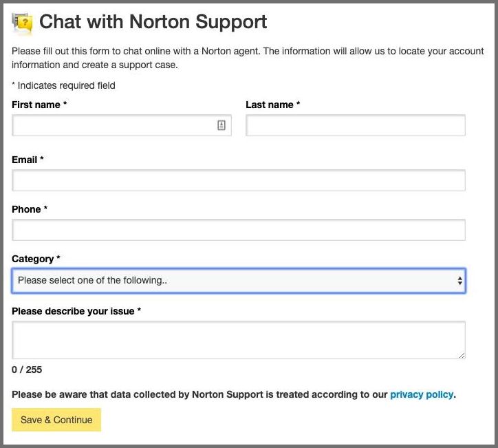
Task: Focus the First name input field
Action: tap(122, 125)
